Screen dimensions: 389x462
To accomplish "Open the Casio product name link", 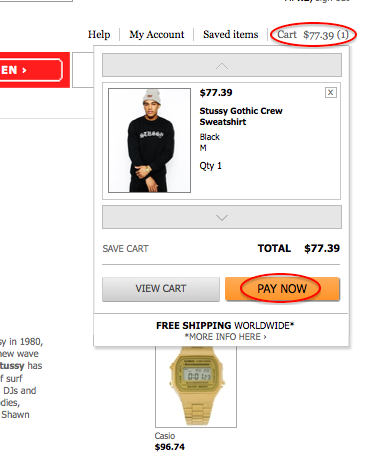I will [x=165, y=436].
